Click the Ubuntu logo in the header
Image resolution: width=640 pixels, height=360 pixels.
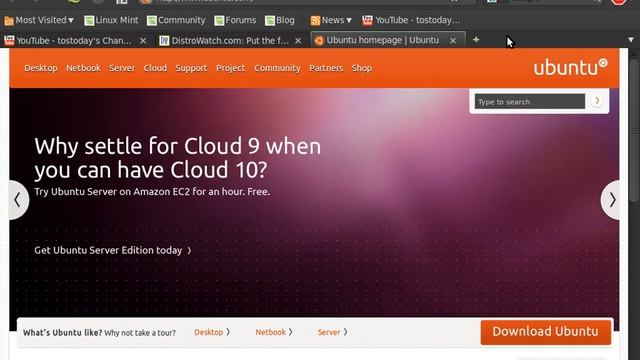(x=570, y=67)
